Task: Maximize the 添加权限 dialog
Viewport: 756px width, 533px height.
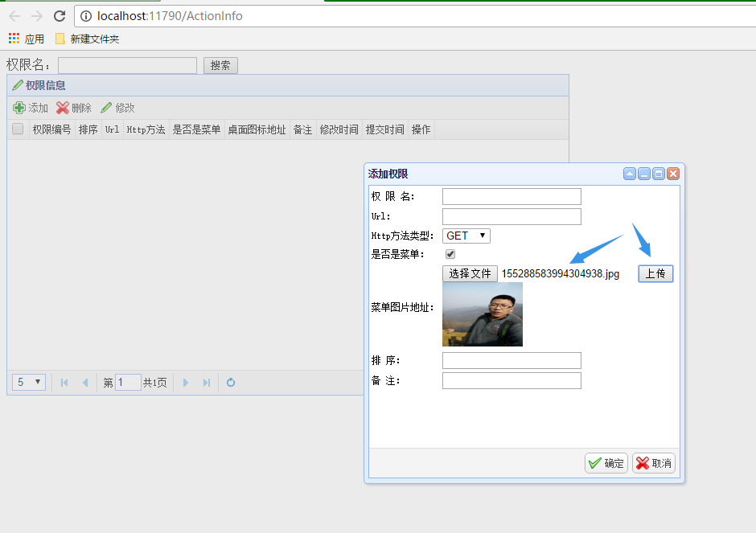Action: (x=659, y=174)
